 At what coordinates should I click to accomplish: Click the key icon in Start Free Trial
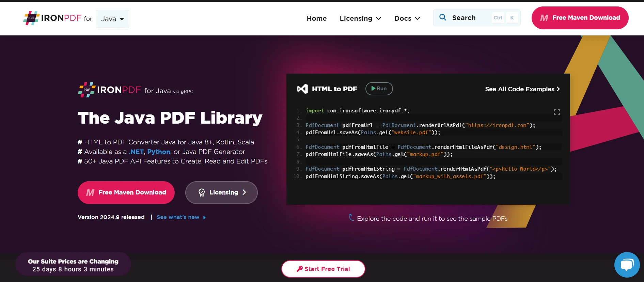click(x=300, y=269)
